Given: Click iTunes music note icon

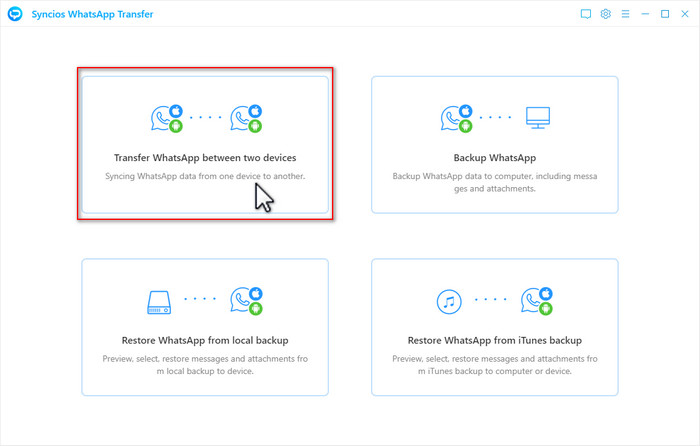Looking at the screenshot, I should 449,302.
